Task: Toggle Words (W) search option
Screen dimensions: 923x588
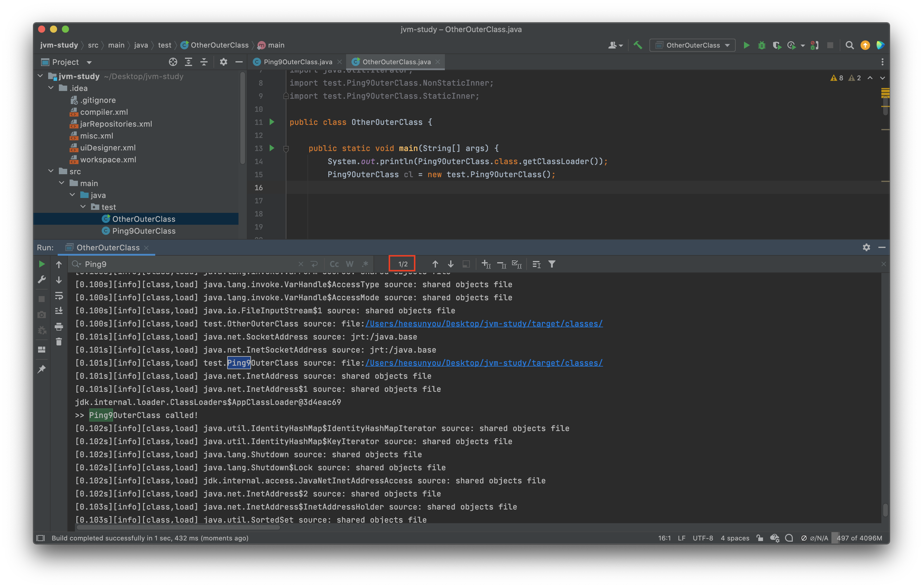Action: [x=350, y=264]
